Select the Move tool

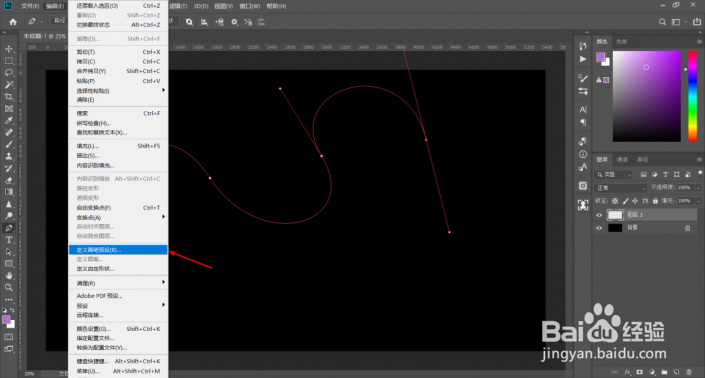[9, 49]
